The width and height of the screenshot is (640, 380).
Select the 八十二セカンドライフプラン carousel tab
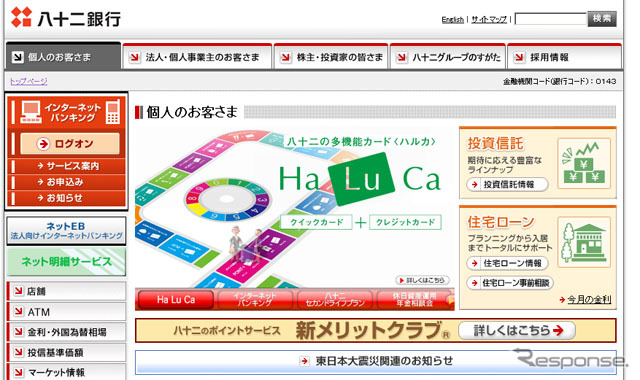coord(335,300)
